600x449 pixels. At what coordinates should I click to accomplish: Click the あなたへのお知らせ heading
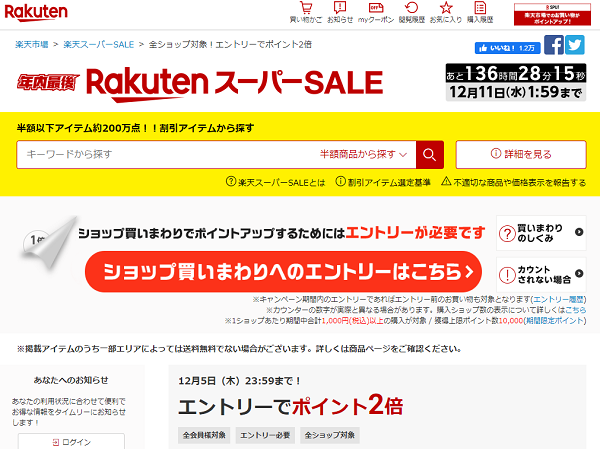[x=71, y=380]
